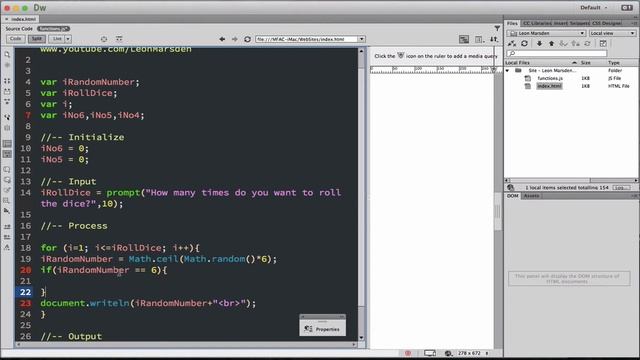This screenshot has width=640, height=360.
Task: Go forward in the document browser navigation
Action: coord(235,39)
